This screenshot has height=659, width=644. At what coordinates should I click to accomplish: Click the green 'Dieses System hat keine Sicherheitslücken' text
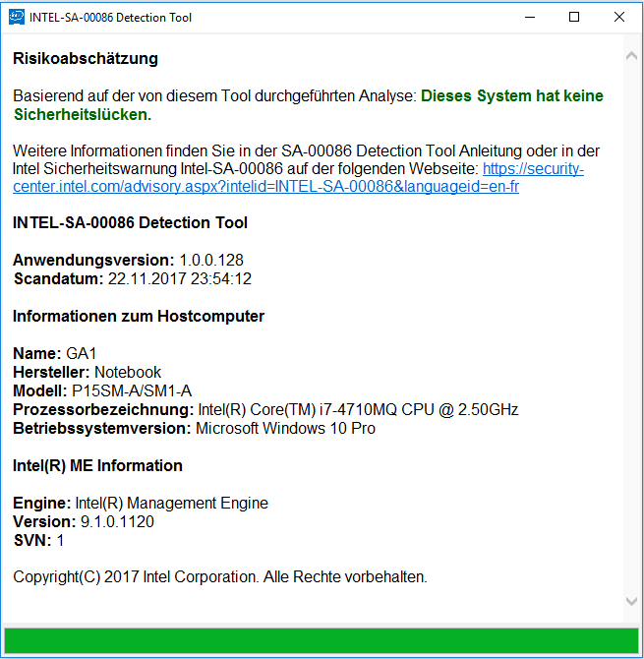pos(309,105)
